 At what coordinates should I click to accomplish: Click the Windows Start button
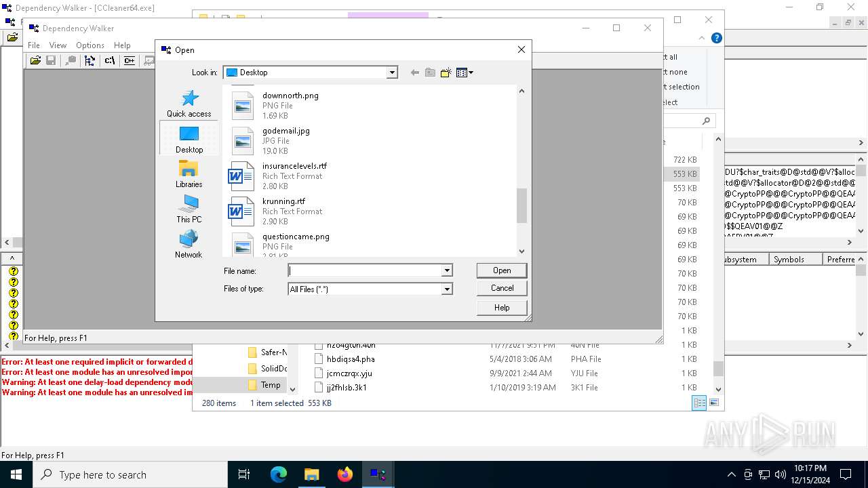pyautogui.click(x=16, y=474)
